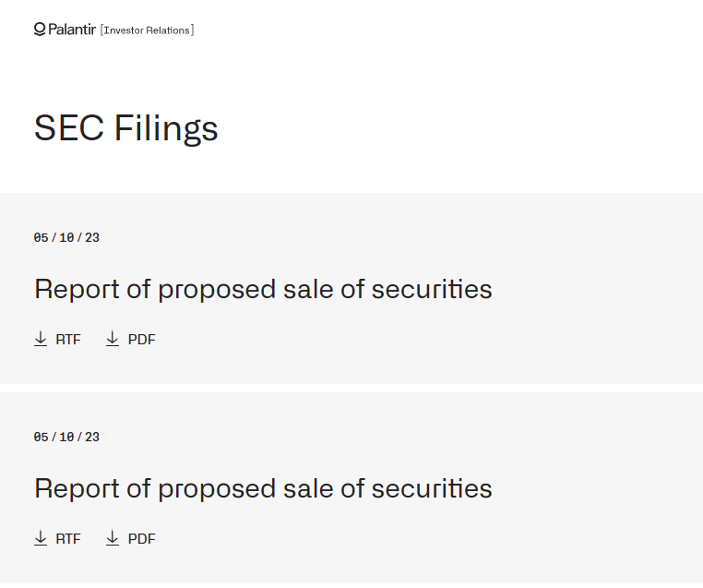The height and width of the screenshot is (588, 703).
Task: Click the opening bracket before Investor Relations
Action: coord(101,30)
